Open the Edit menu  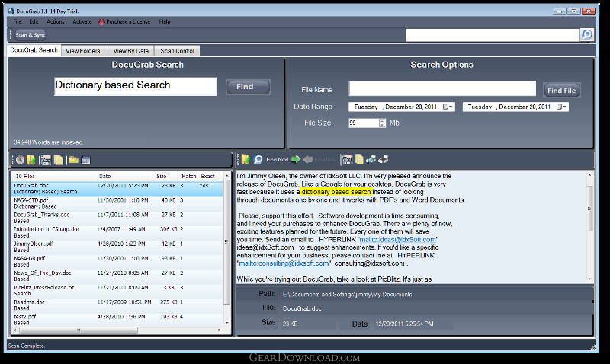click(x=34, y=22)
